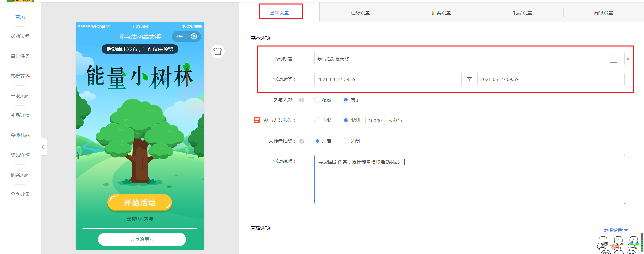The height and width of the screenshot is (254, 644).
Task: Expand the 更多设置 dropdown
Action: pos(615,230)
